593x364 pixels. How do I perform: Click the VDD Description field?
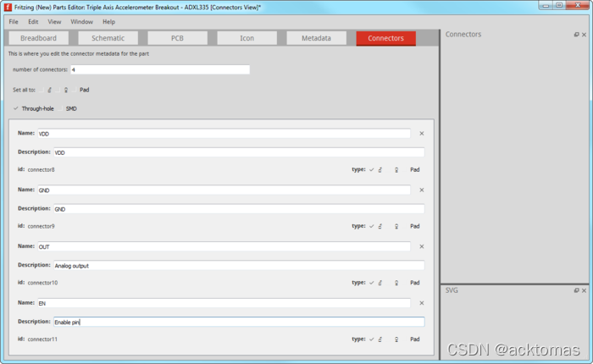[x=239, y=152]
